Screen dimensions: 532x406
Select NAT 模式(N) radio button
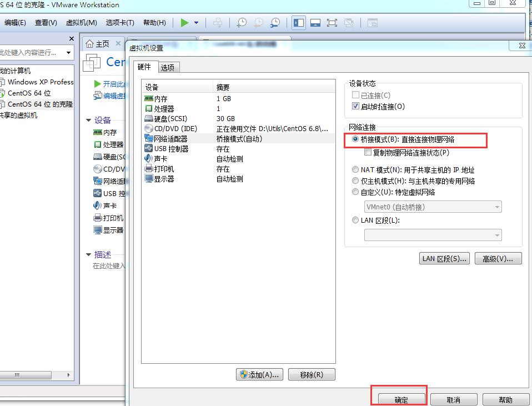point(355,169)
